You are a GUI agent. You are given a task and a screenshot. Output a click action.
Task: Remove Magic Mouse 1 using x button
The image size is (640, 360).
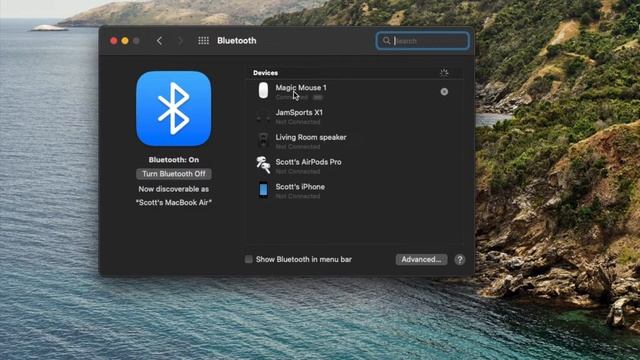pos(444,92)
